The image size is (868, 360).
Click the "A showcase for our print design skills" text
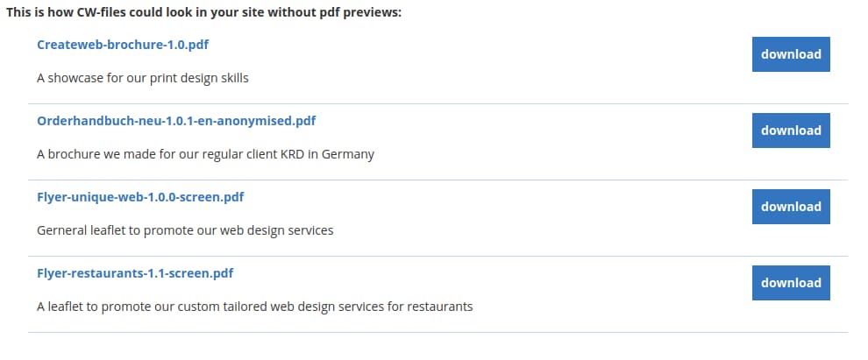(x=143, y=78)
